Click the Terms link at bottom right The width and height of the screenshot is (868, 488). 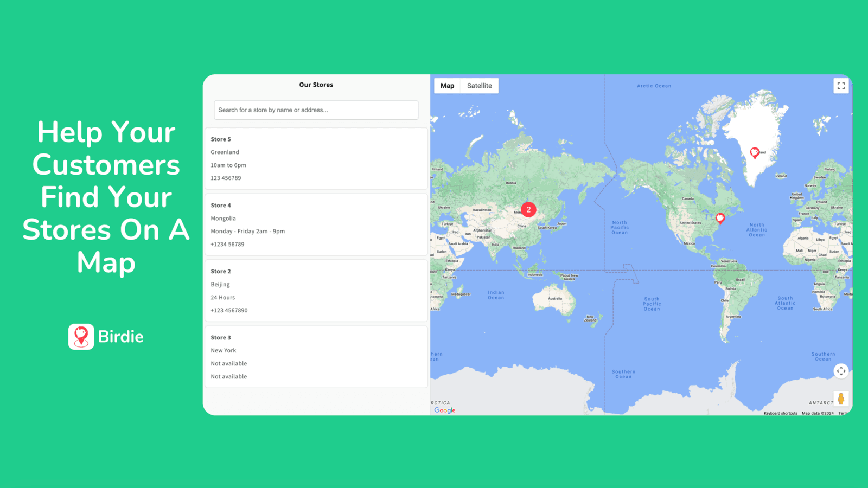click(844, 413)
